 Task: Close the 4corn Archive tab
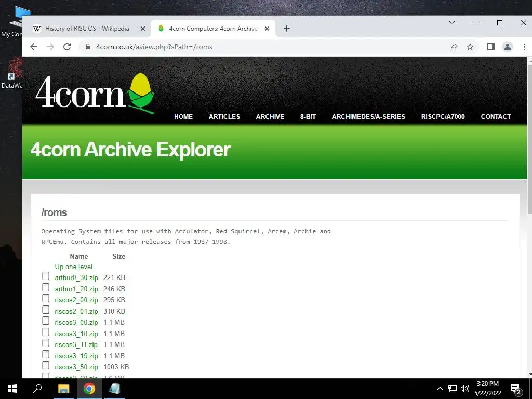[267, 29]
